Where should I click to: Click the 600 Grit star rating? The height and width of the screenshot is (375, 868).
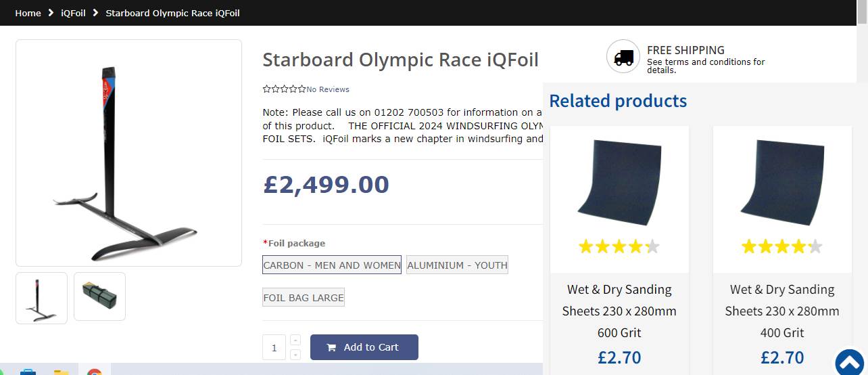[x=619, y=246]
